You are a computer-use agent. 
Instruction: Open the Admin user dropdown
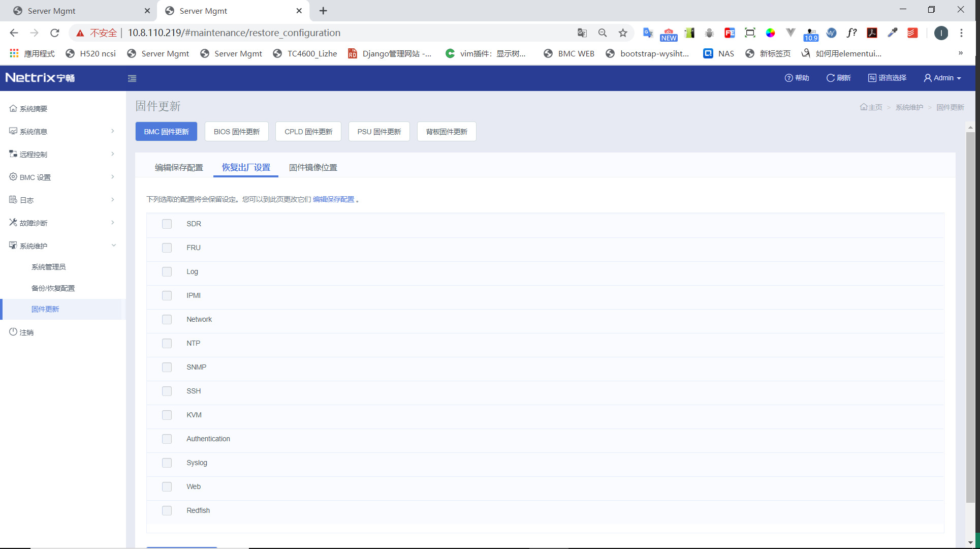click(942, 78)
